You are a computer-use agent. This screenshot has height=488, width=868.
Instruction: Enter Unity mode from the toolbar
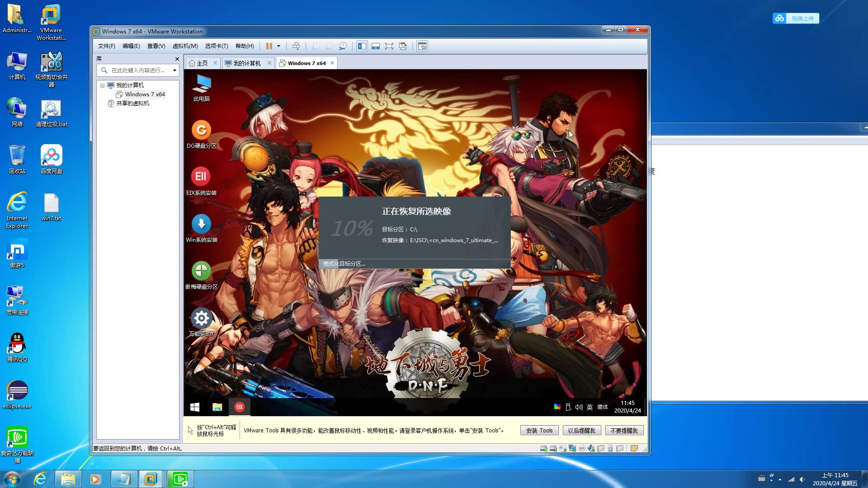point(403,46)
